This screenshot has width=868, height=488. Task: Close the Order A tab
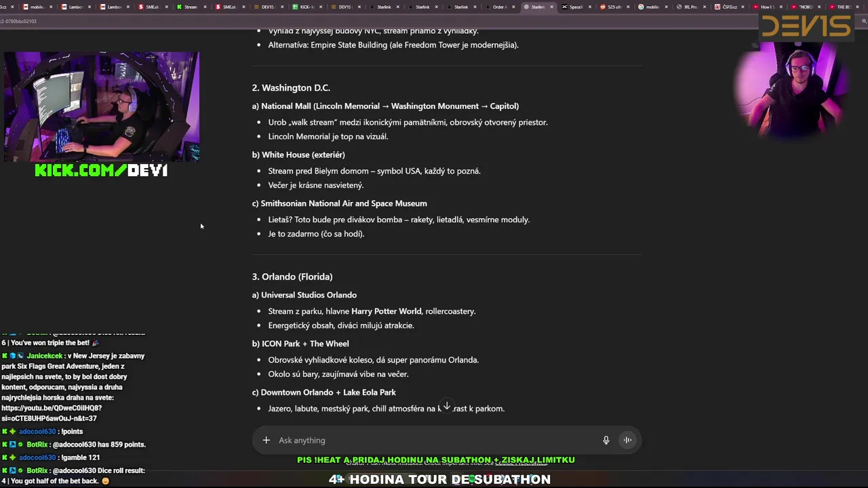coord(513,7)
